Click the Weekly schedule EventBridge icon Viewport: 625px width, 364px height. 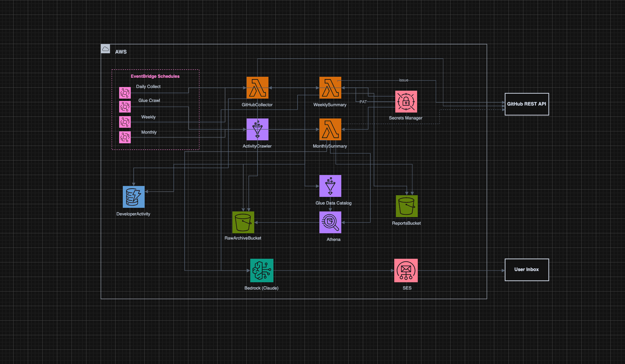[x=125, y=122]
